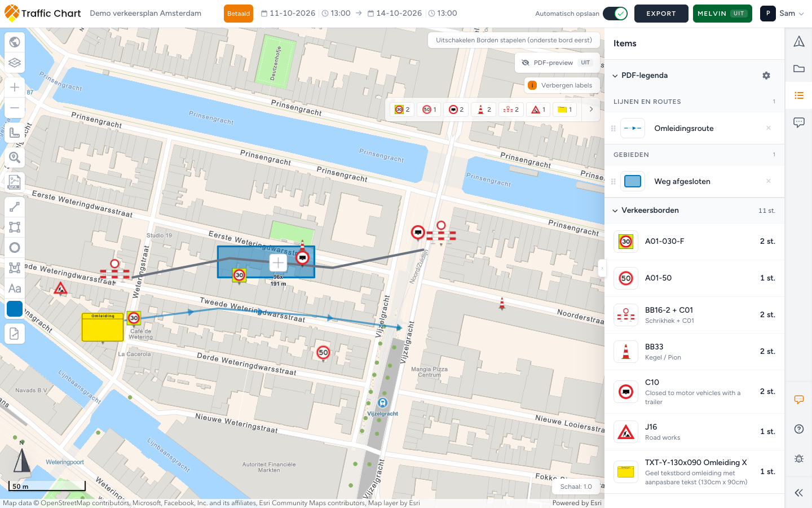Viewport: 812px width, 508px height.
Task: Select the A01-030-F sign row
Action: point(695,242)
